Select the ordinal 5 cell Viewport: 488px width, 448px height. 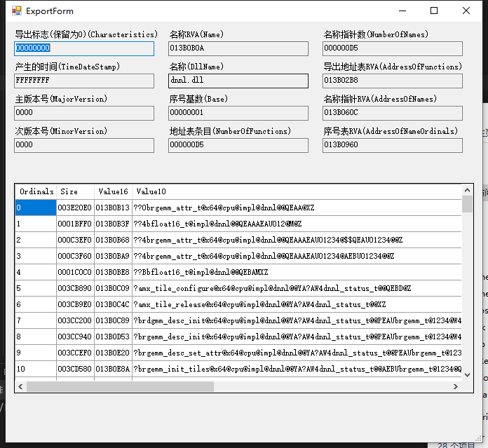pos(36,288)
